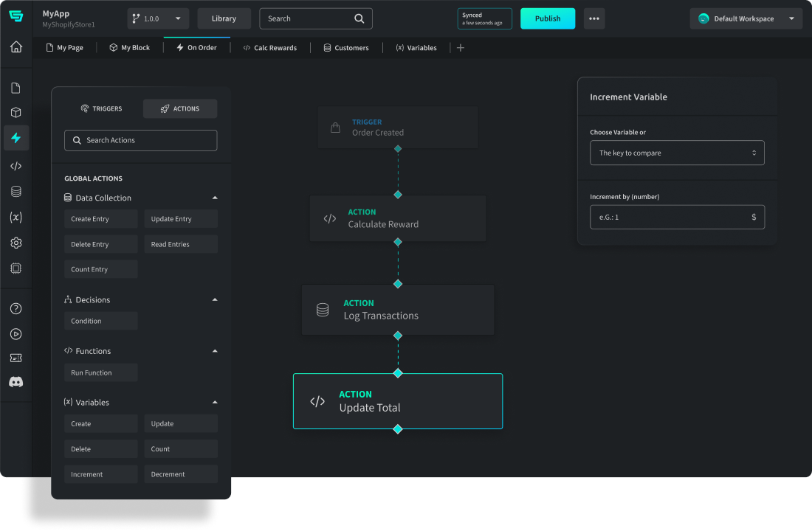Viewport: 812px width, 531px height.
Task: Click the search magnifier icon in top bar
Action: pyautogui.click(x=359, y=18)
